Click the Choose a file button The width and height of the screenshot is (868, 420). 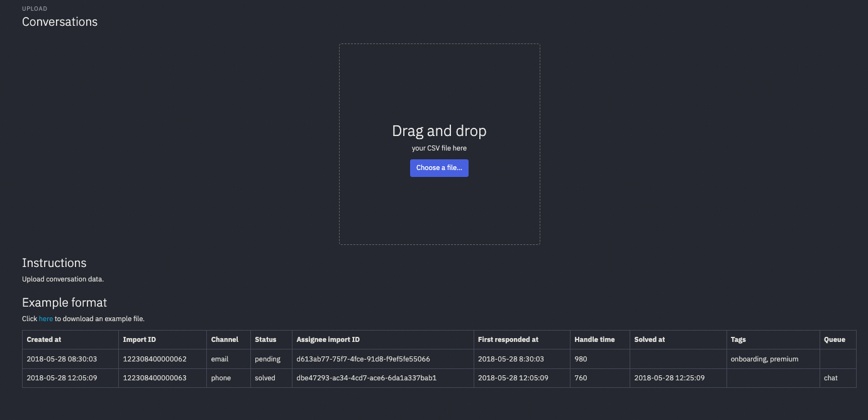[x=439, y=168]
